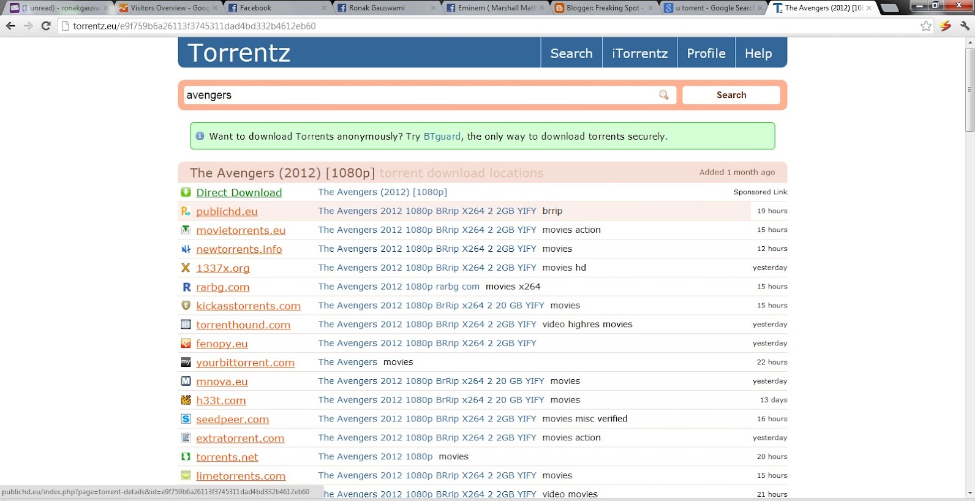Image resolution: width=980 pixels, height=501 pixels.
Task: Click the mnova.eu M favicon
Action: (186, 381)
